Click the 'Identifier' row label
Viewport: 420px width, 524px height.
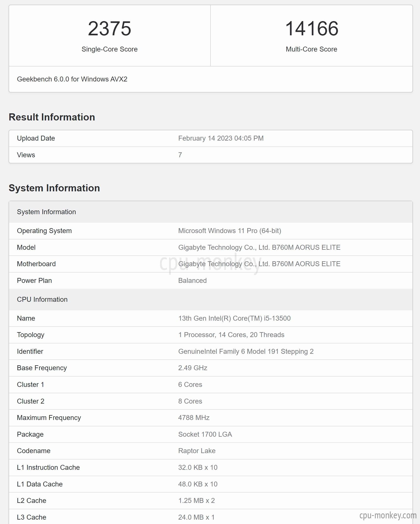click(30, 351)
